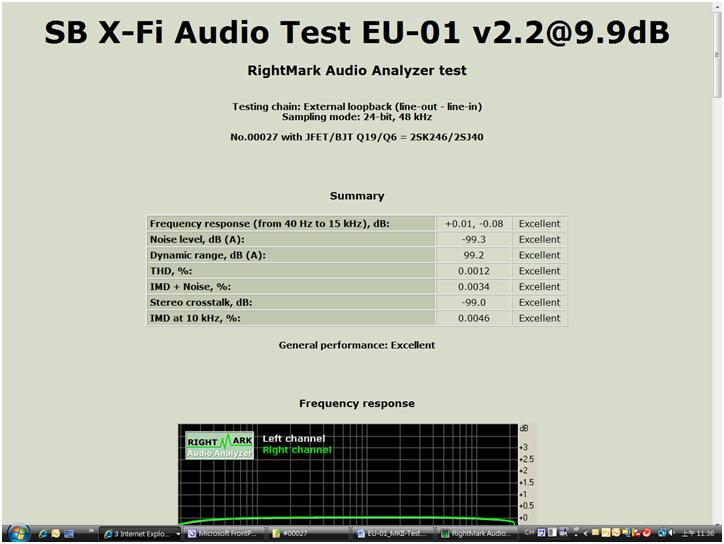This screenshot has height=544, width=724.
Task: Switch to Microsoft FrontPage taskbar button
Action: pyautogui.click(x=225, y=534)
